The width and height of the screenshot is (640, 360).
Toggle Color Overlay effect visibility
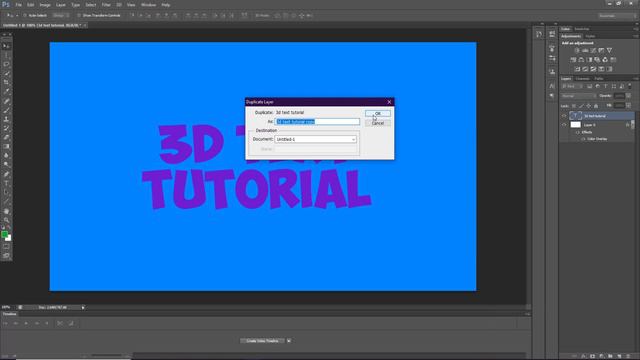(583, 139)
